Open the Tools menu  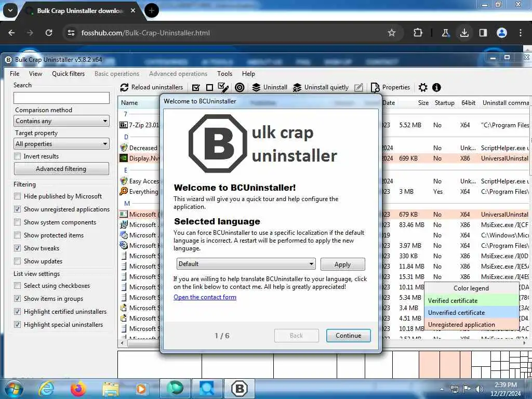224,74
